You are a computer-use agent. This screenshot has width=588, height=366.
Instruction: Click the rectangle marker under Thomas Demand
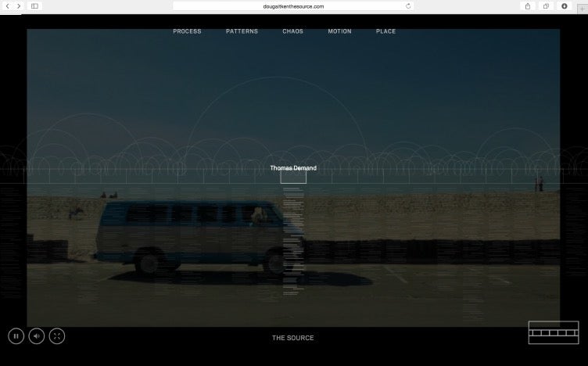pos(293,177)
